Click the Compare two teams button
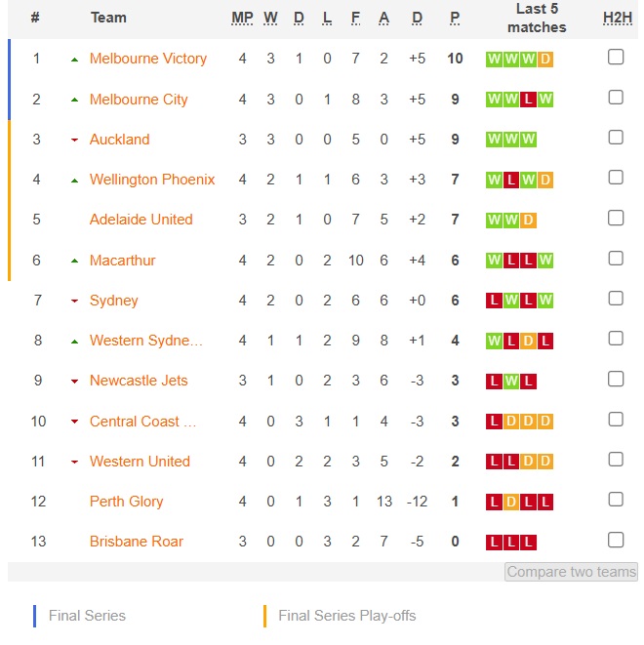The width and height of the screenshot is (644, 645). [571, 572]
